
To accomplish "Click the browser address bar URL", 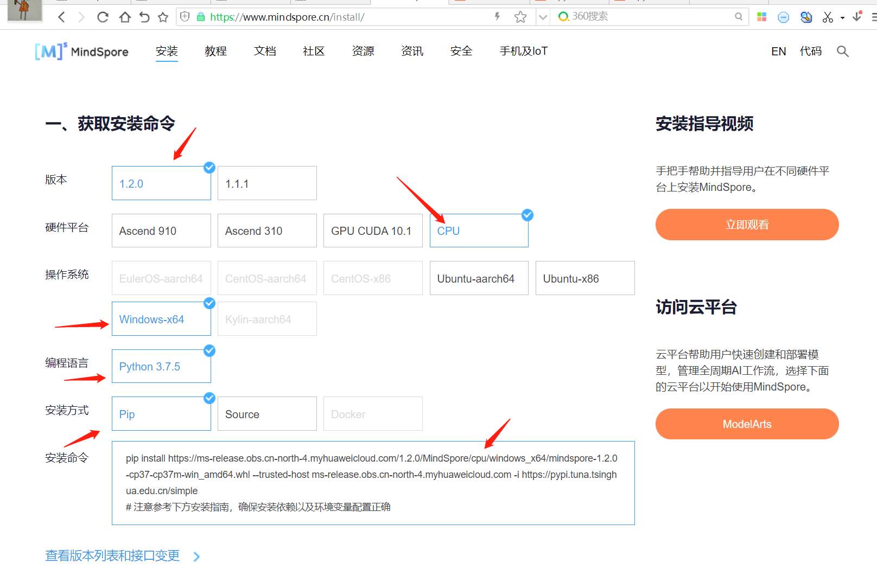I will (x=287, y=17).
